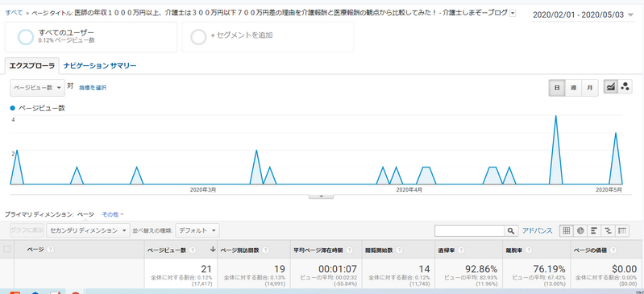
Task: Sort by the 閲覧開始数 column header
Action: coord(379,250)
